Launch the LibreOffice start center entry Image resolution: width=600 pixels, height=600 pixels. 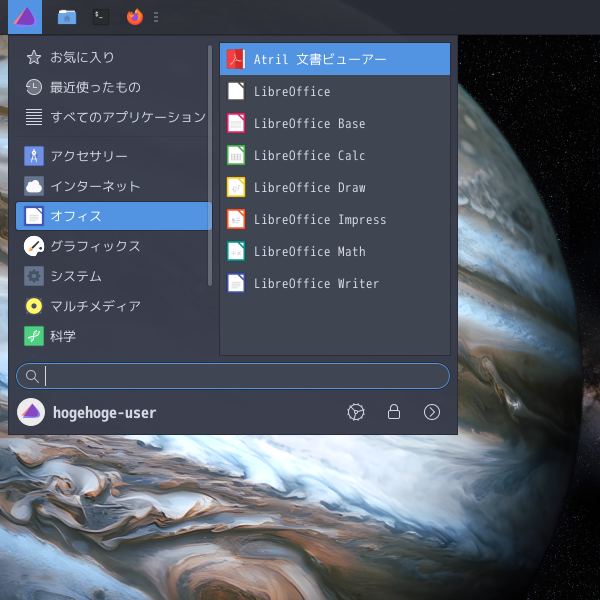(335, 91)
